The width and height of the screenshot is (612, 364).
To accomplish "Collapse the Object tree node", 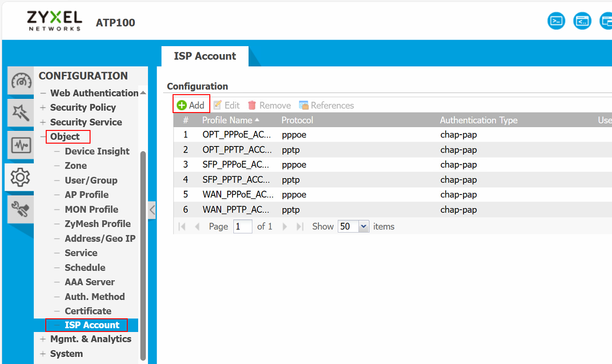I will pyautogui.click(x=43, y=137).
